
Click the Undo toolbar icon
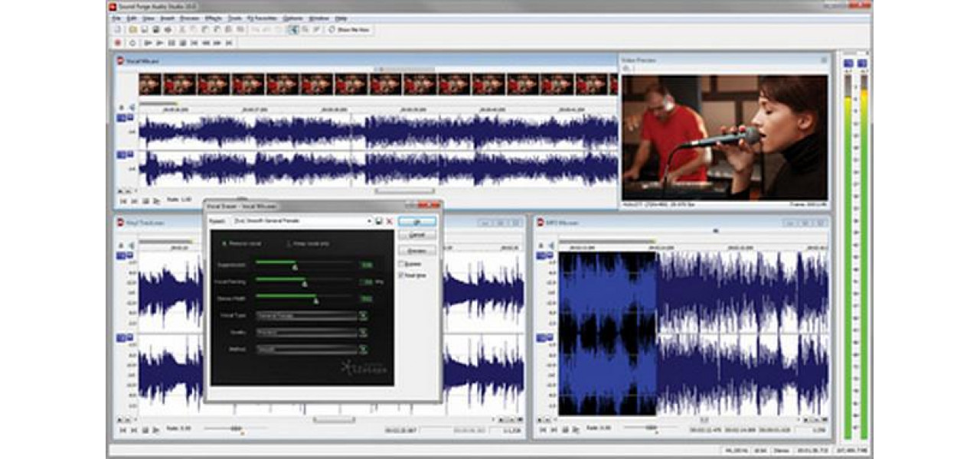[x=255, y=29]
